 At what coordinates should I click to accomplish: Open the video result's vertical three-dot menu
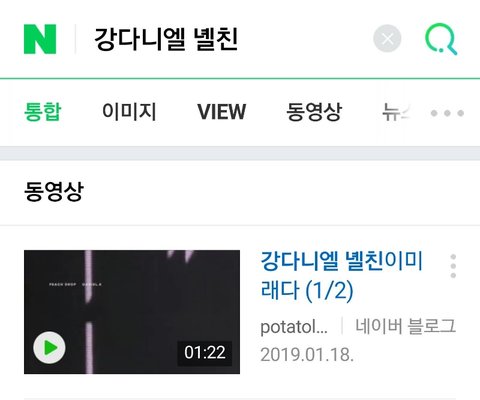(453, 266)
